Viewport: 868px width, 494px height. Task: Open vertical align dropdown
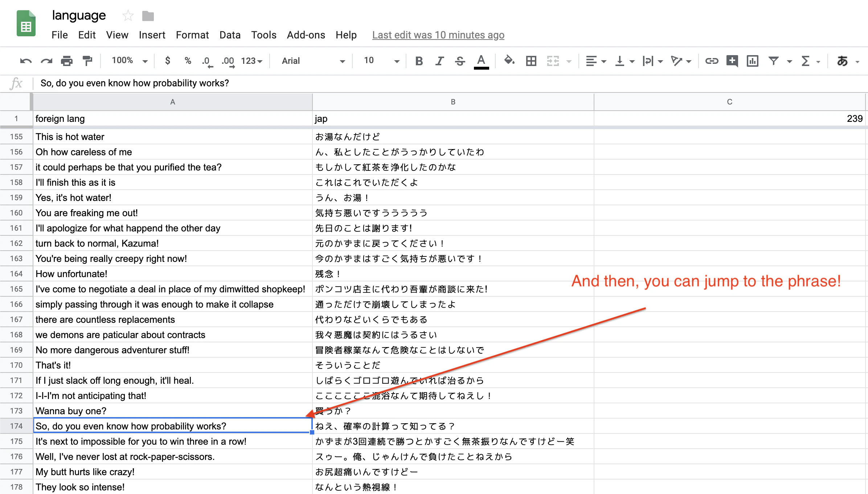625,61
